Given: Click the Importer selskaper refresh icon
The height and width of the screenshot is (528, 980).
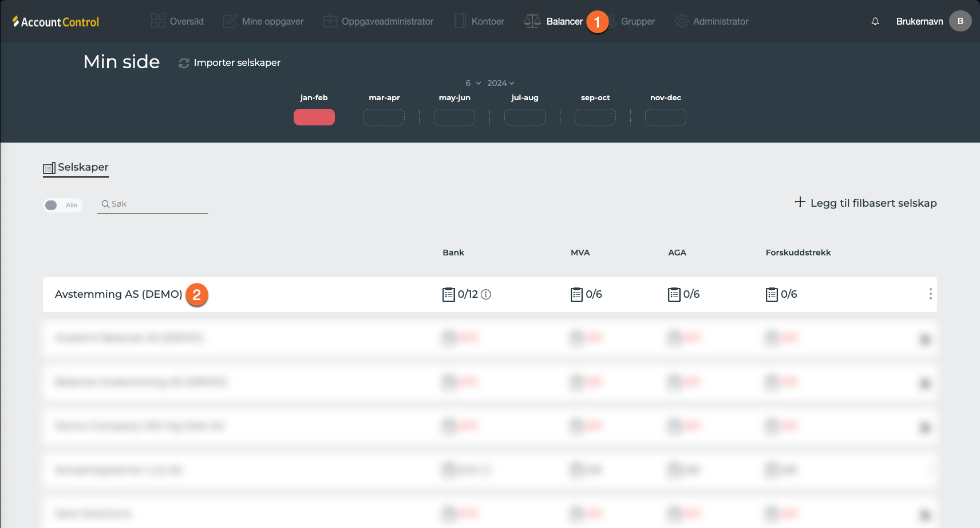Looking at the screenshot, I should pyautogui.click(x=184, y=63).
